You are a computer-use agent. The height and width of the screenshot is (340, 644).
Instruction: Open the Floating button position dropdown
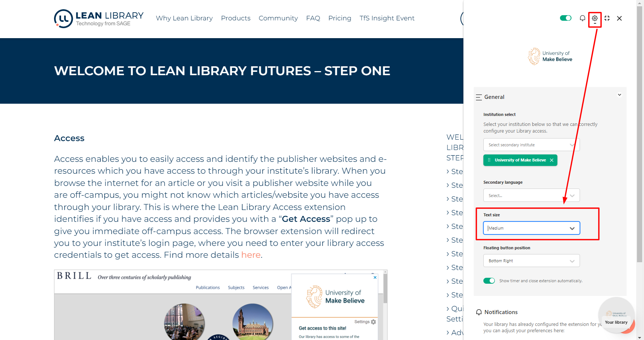pos(531,261)
